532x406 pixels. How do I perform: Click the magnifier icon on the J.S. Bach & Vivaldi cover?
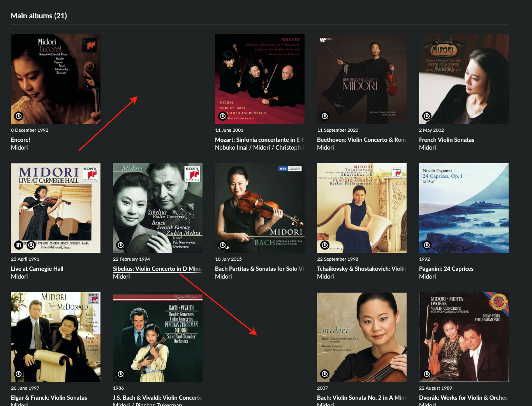pyautogui.click(x=121, y=374)
